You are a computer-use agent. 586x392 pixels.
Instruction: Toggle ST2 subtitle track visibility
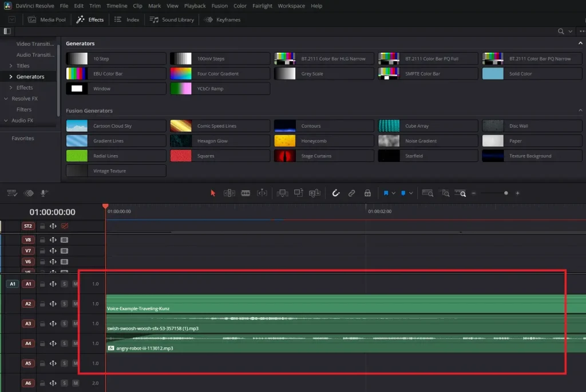pos(65,226)
